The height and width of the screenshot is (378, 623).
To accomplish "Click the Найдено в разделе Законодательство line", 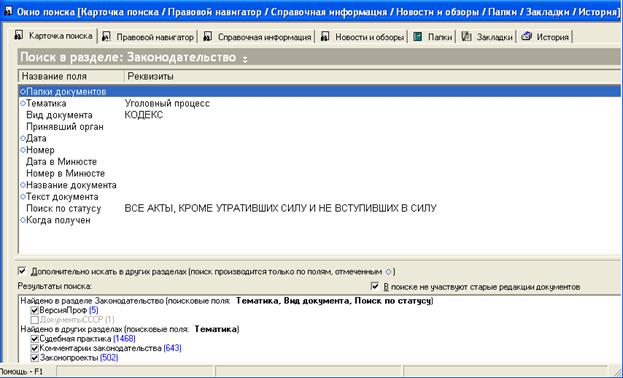I will pos(227,301).
